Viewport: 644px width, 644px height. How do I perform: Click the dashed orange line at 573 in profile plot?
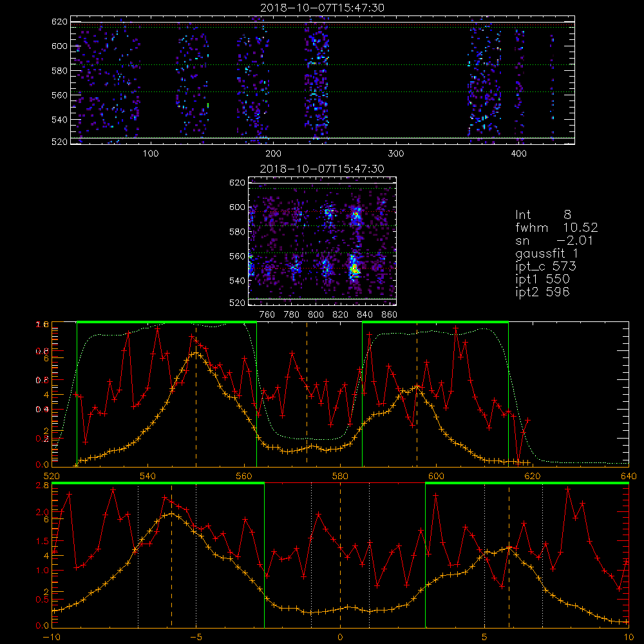click(x=307, y=394)
